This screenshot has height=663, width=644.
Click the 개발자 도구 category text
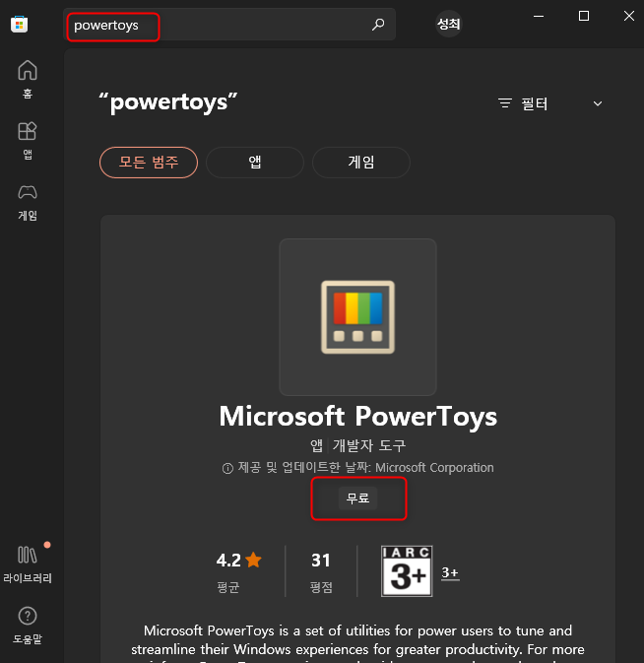369,445
